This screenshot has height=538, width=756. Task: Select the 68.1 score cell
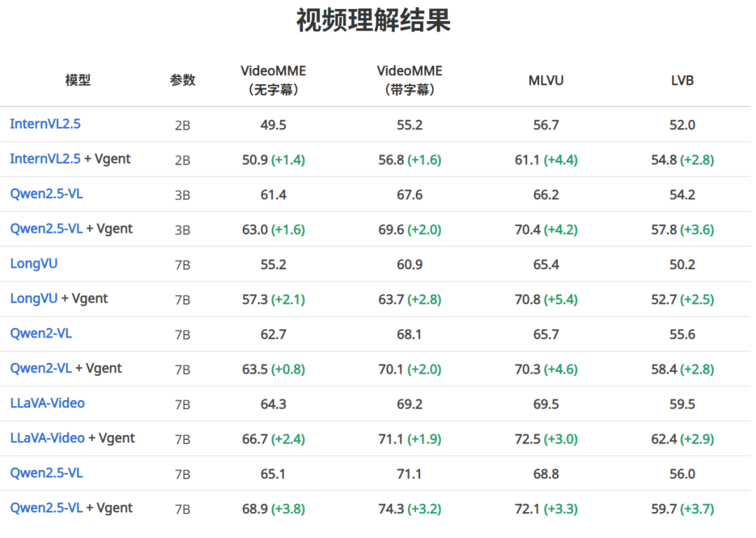click(x=409, y=334)
